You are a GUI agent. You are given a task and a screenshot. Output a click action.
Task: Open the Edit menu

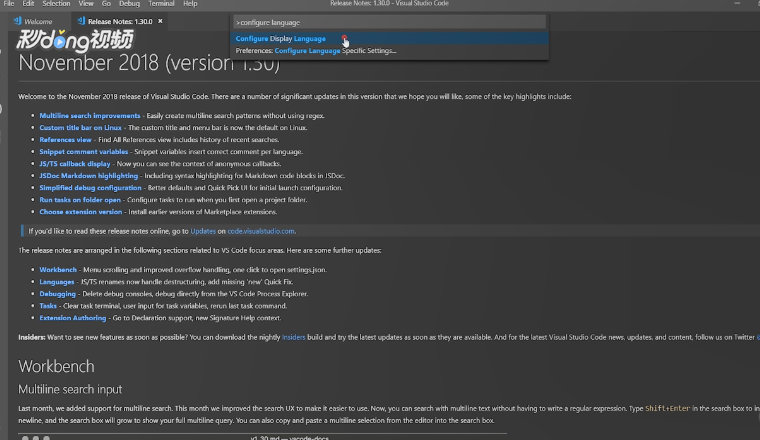pyautogui.click(x=28, y=3)
